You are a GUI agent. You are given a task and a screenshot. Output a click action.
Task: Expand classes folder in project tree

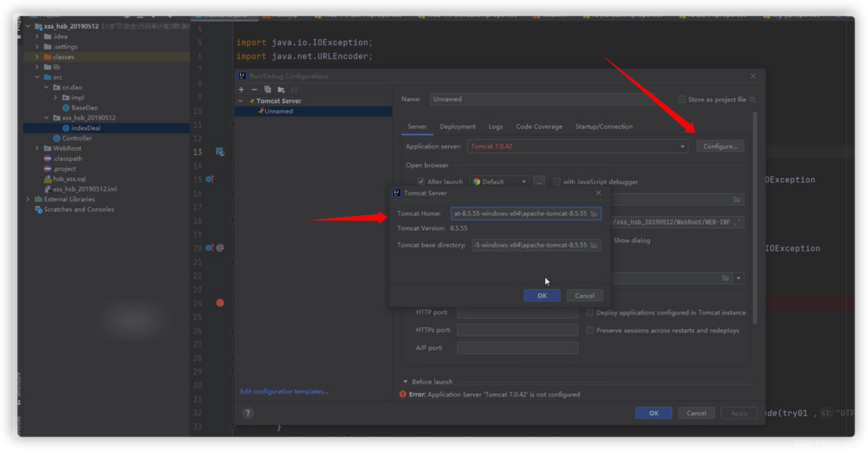point(37,57)
